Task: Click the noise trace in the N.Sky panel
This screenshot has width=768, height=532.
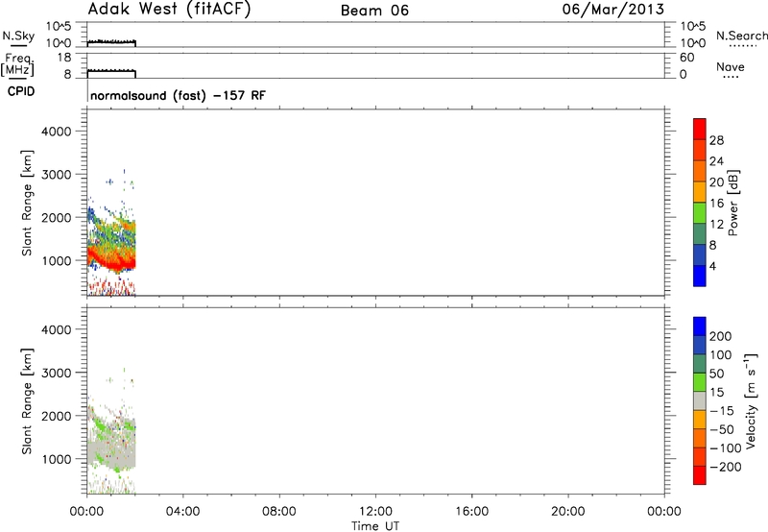Action: [111, 41]
